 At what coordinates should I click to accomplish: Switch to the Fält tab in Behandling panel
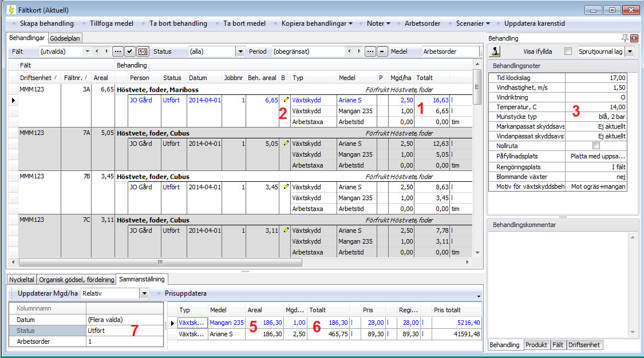click(x=558, y=345)
